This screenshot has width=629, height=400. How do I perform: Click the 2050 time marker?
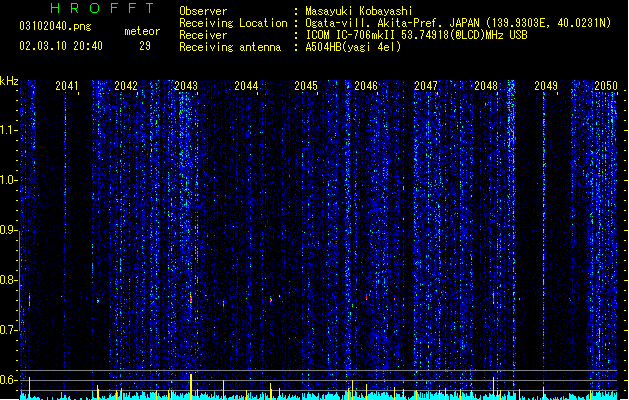(606, 86)
